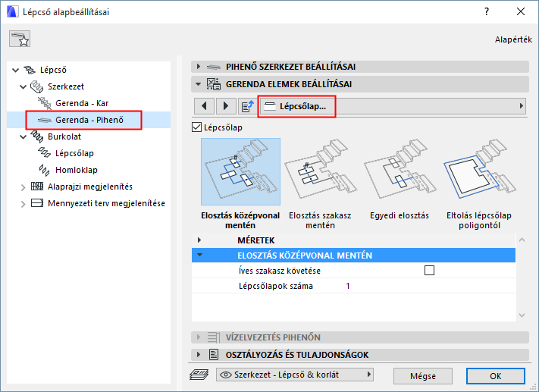Screen dimensions: 539x392
Task: Go to previous settings page arrow
Action: 204,106
